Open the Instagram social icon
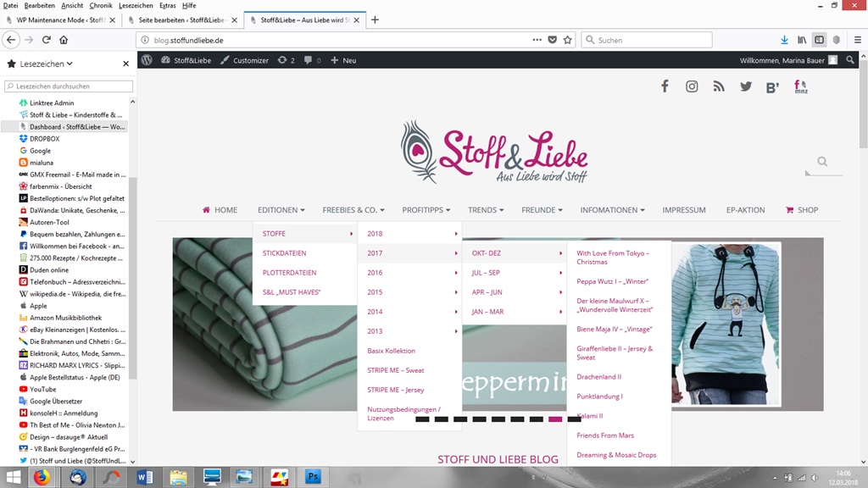Viewport: 868px width, 488px height. click(692, 86)
